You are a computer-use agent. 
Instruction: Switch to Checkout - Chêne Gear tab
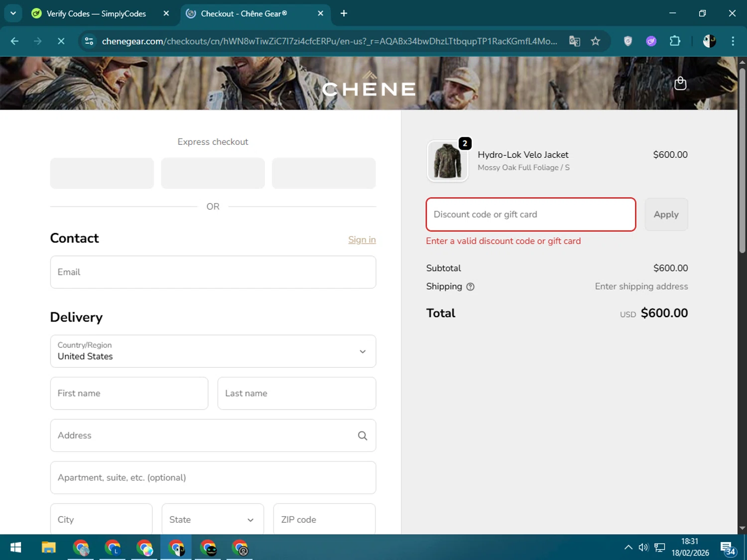click(x=244, y=13)
